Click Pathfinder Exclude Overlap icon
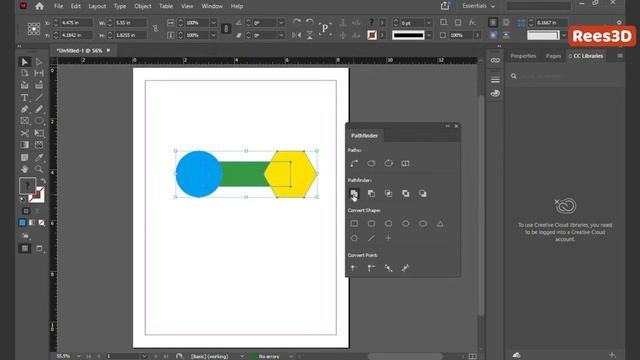 point(405,193)
